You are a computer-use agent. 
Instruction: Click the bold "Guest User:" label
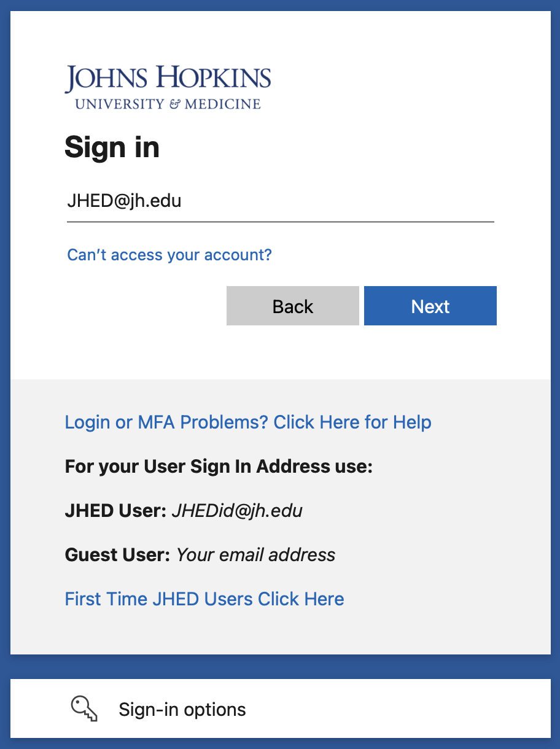117,555
